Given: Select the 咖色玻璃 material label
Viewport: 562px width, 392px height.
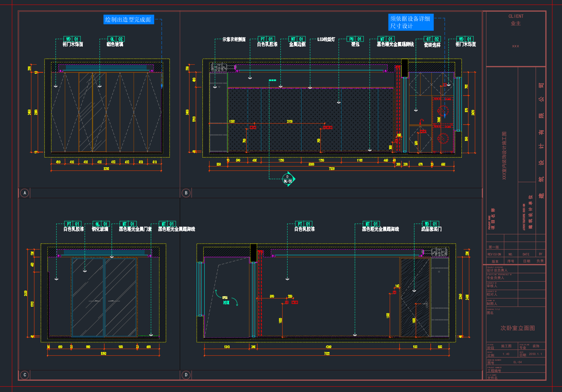Looking at the screenshot, I should (115, 44).
